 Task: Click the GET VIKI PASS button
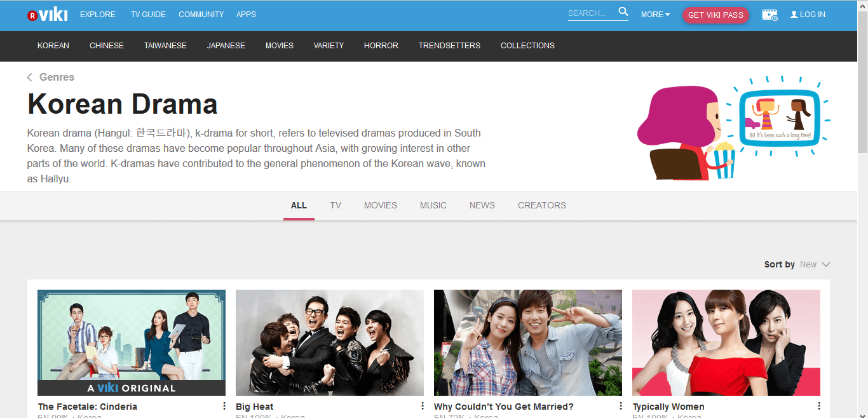(715, 15)
